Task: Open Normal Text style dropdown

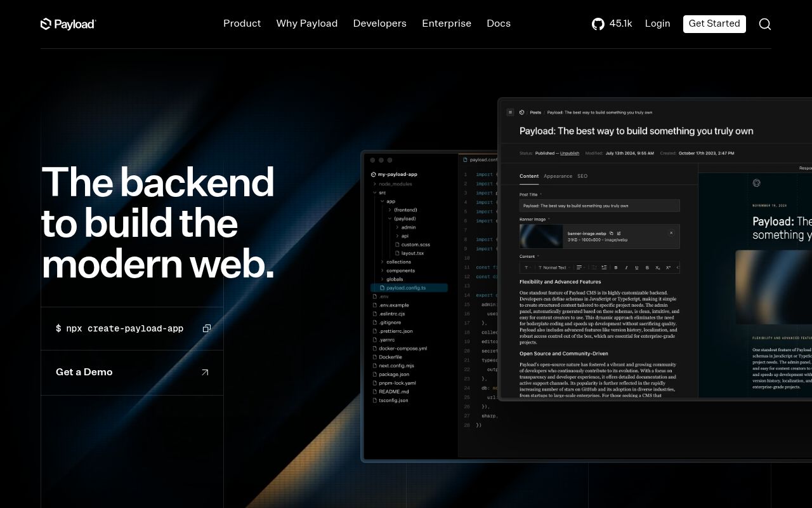Action: (x=553, y=267)
